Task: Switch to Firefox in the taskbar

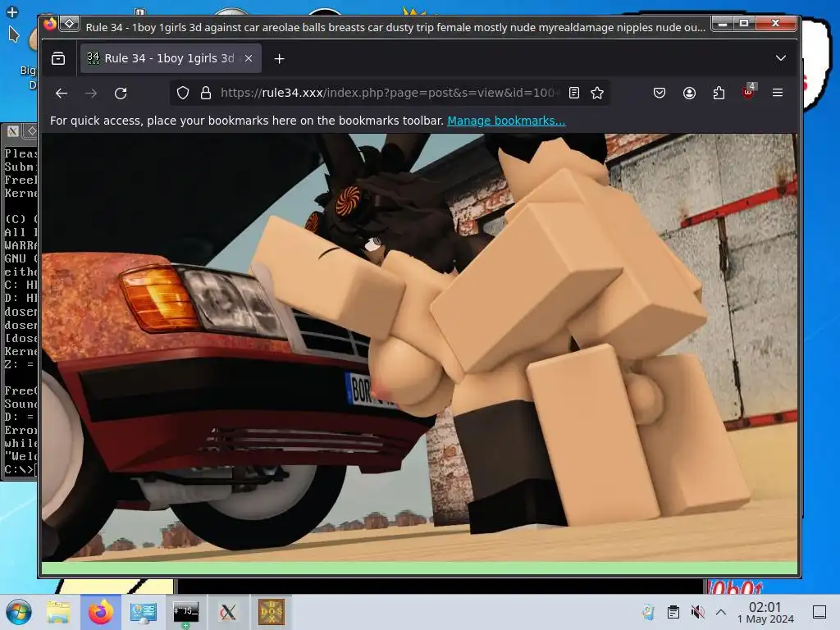Action: click(x=101, y=612)
